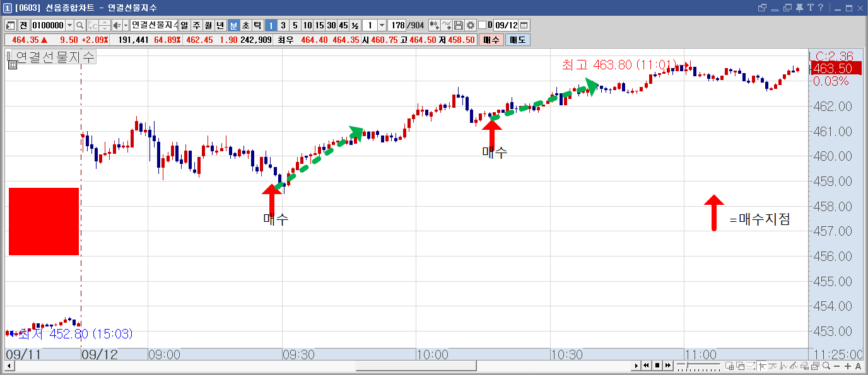Click the 전 button beside the code field

(x=23, y=26)
